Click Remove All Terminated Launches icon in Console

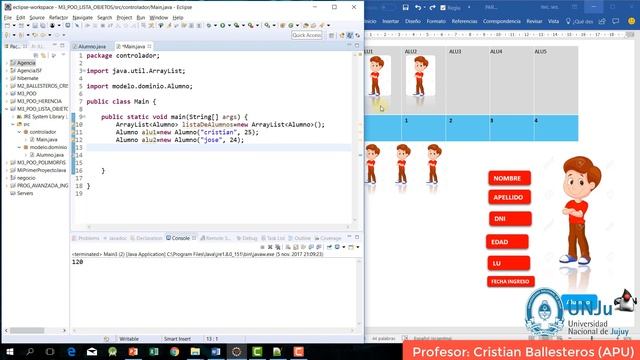[278, 247]
